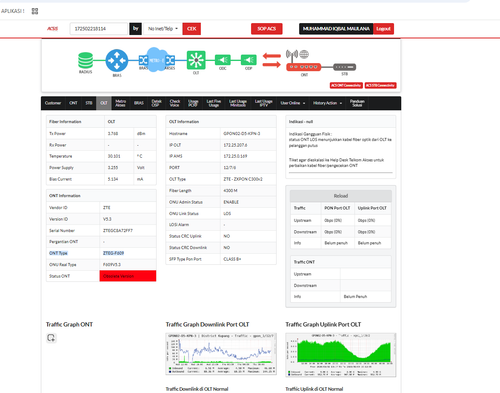Click the red link-down arrows icon

272,60
